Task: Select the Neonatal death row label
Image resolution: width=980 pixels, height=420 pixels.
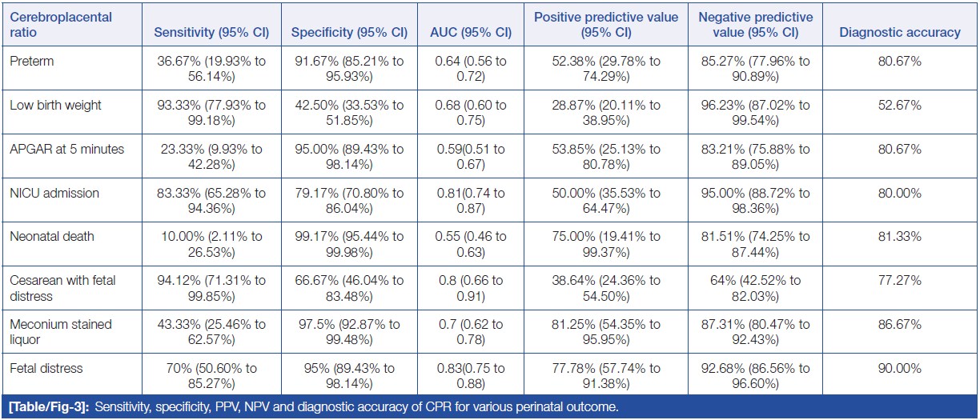Action: tap(52, 237)
